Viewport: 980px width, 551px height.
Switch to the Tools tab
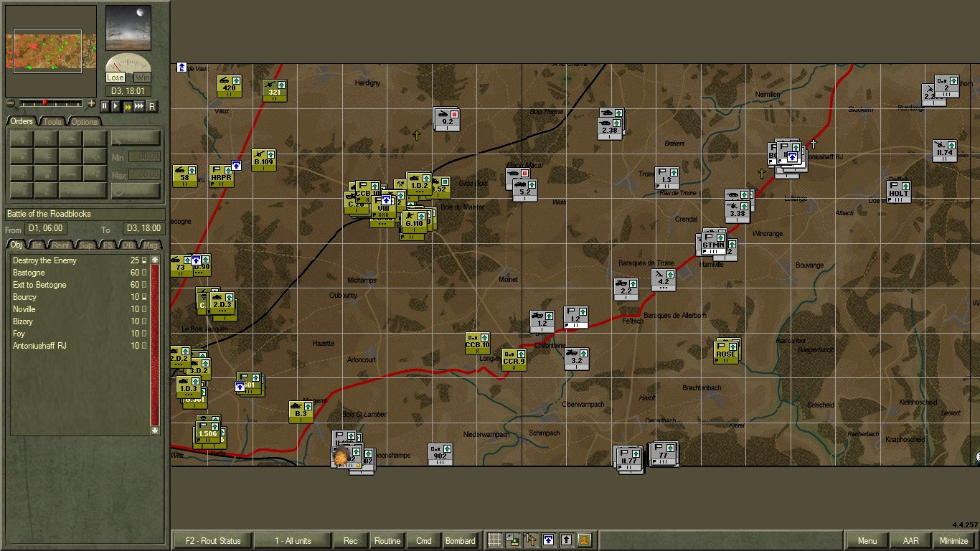click(x=52, y=121)
